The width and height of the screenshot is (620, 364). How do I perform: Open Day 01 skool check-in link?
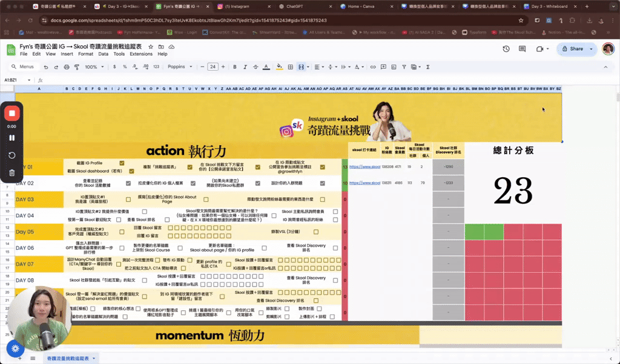[x=364, y=167]
